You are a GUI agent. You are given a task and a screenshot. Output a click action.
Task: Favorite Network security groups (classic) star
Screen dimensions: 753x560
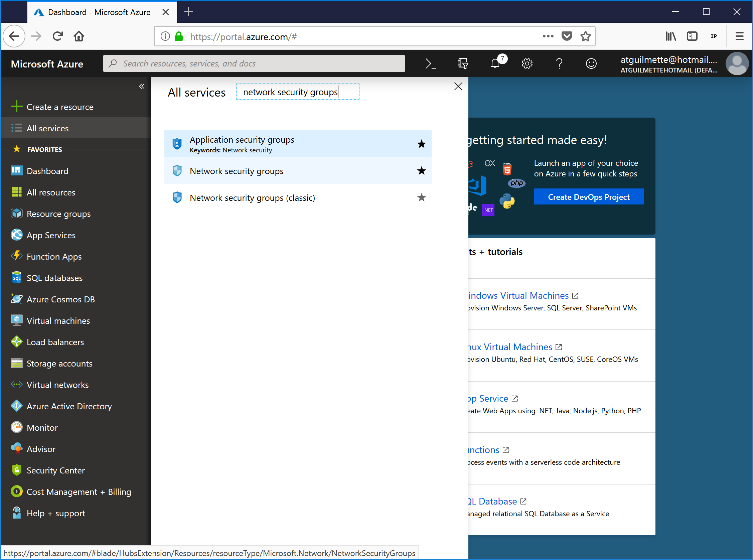(421, 197)
